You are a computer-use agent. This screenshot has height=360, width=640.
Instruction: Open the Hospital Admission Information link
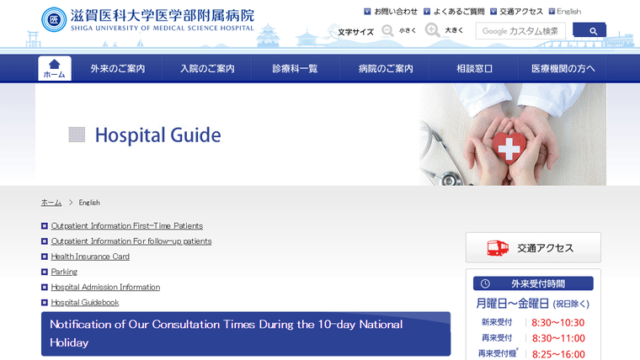(105, 287)
